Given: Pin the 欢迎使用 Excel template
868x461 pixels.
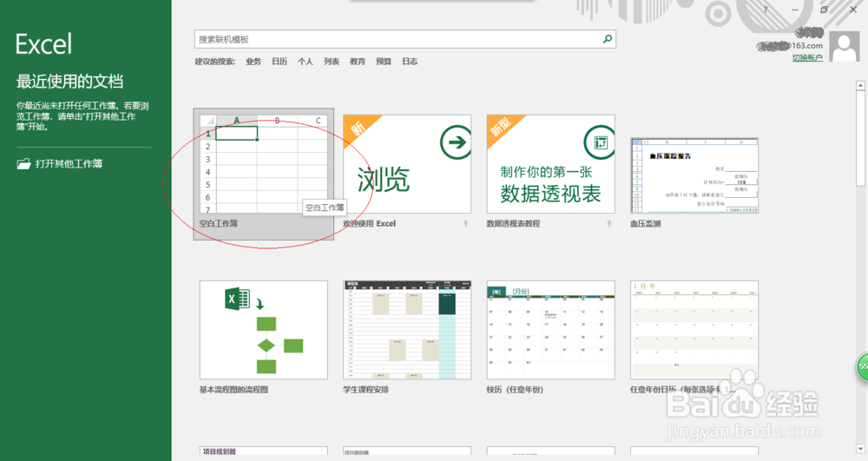Looking at the screenshot, I should (465, 224).
